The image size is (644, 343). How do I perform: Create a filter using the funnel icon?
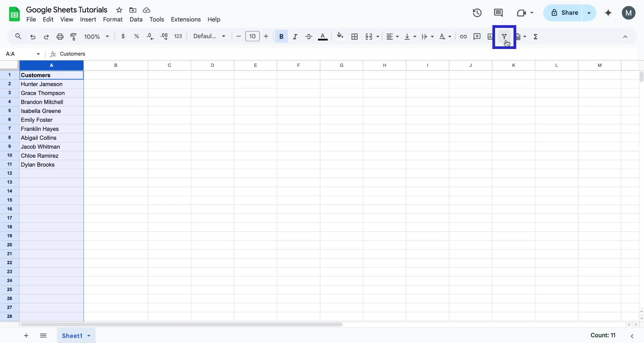[x=504, y=37]
